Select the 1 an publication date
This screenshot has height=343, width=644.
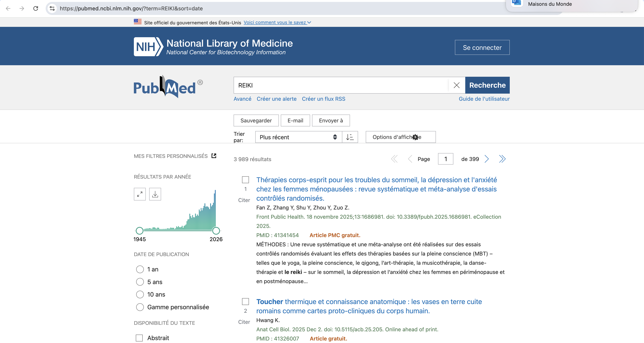coord(140,269)
